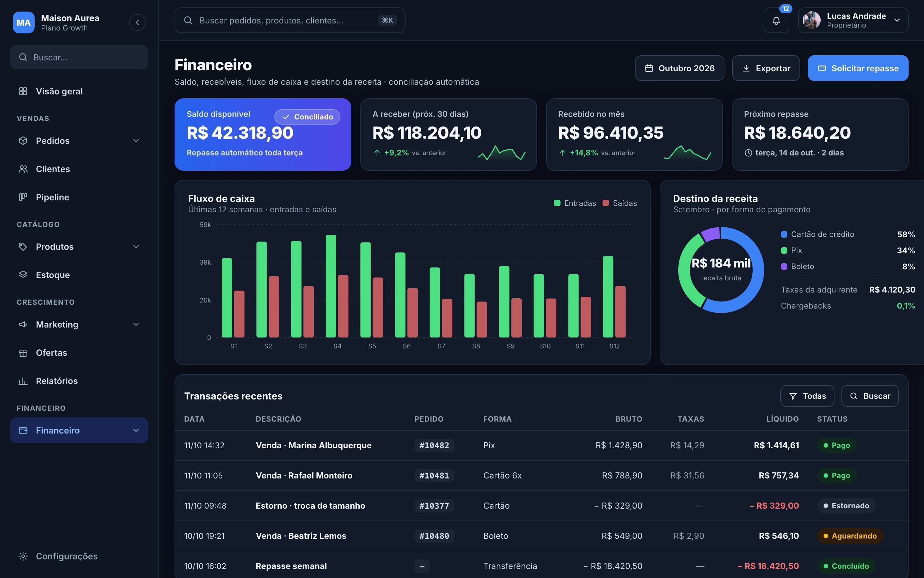Click the Solicitar repasse button
This screenshot has height=578, width=924.
point(858,68)
